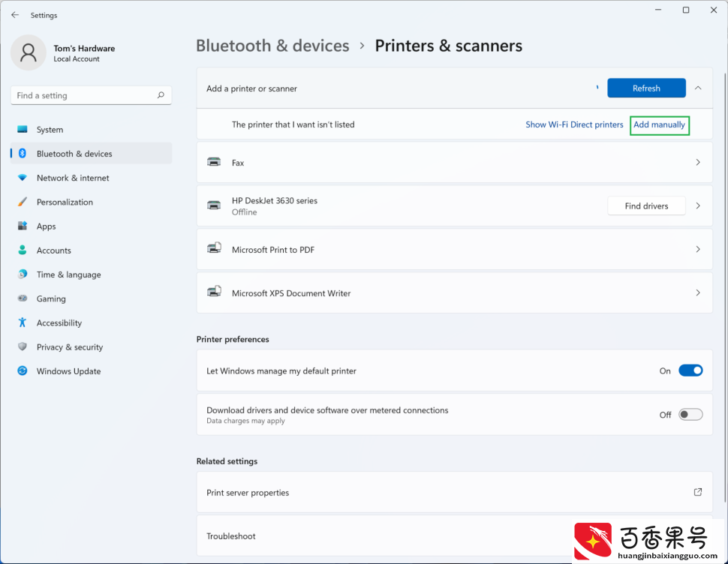The image size is (728, 564).
Task: Click the Microsoft Print to PDF icon
Action: (214, 248)
